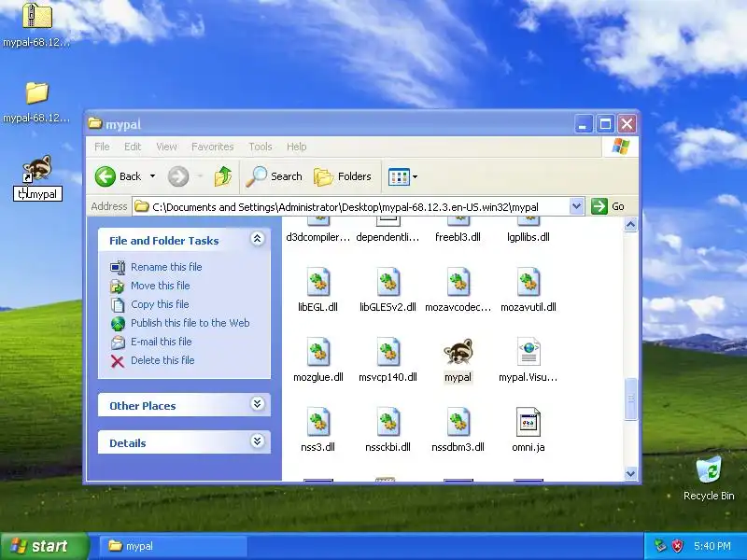Click the Views icon button

click(x=399, y=176)
